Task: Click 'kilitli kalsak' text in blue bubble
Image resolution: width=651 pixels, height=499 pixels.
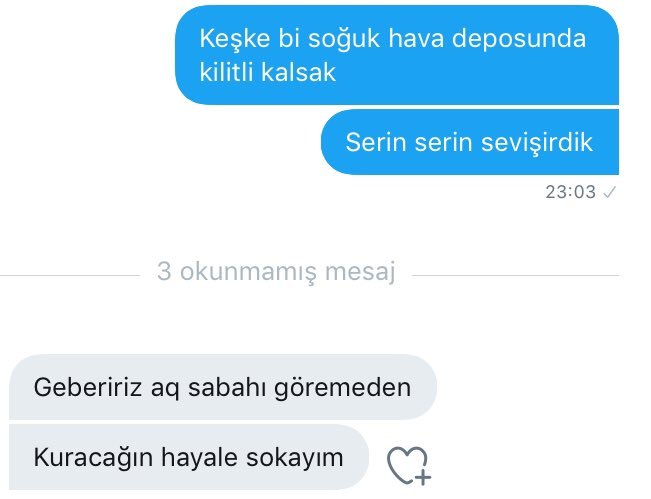Action: click(267, 72)
